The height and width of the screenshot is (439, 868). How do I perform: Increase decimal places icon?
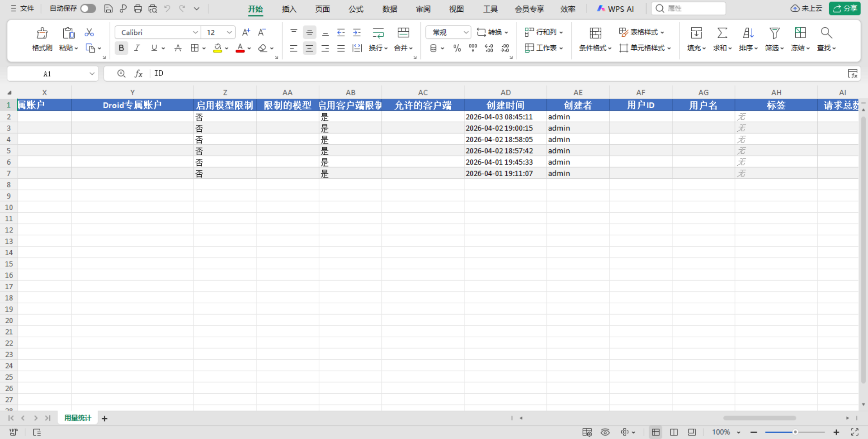pos(489,48)
